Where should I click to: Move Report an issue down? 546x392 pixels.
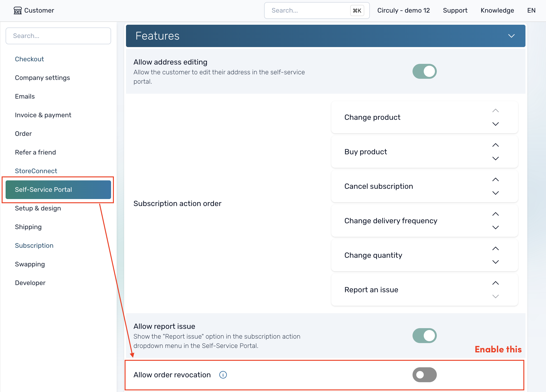click(x=495, y=296)
